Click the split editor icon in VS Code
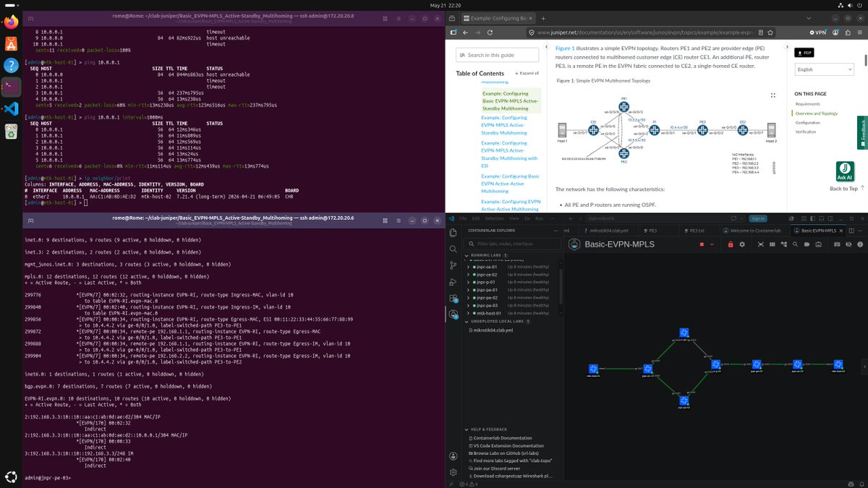868x488 pixels. 851,231
